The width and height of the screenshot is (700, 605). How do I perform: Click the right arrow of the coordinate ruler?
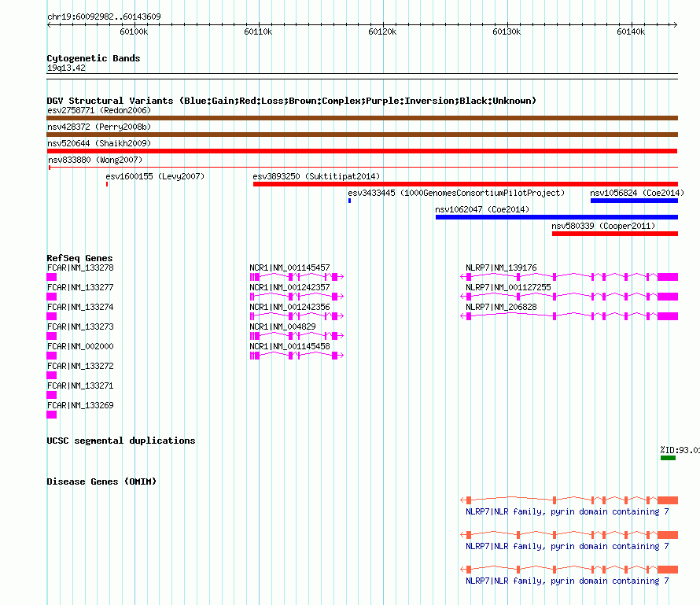(x=676, y=24)
